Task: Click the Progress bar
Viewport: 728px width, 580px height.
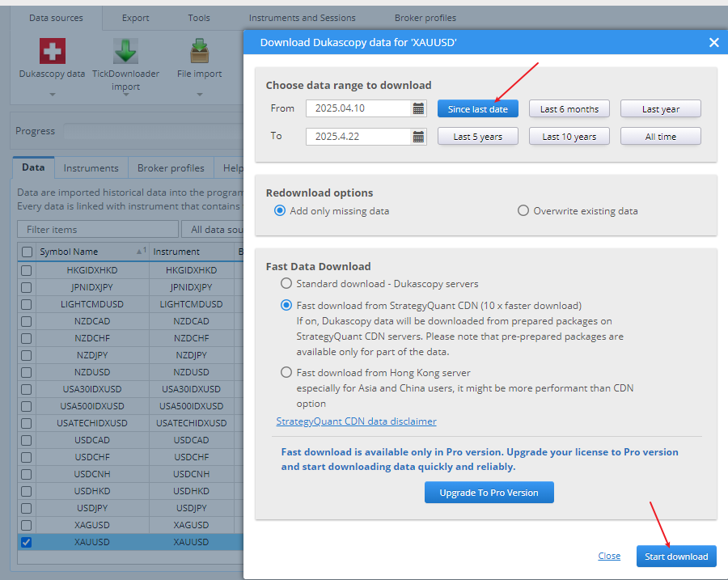Action: pos(153,131)
